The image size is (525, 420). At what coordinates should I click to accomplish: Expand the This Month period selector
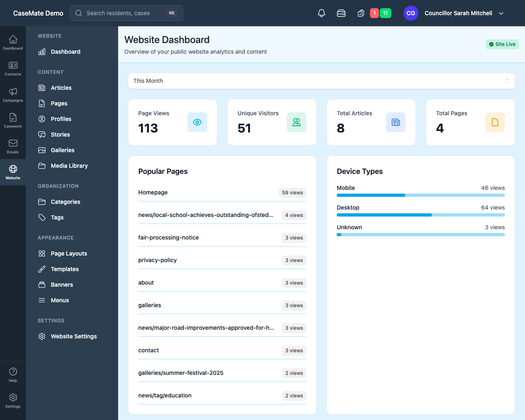point(321,81)
